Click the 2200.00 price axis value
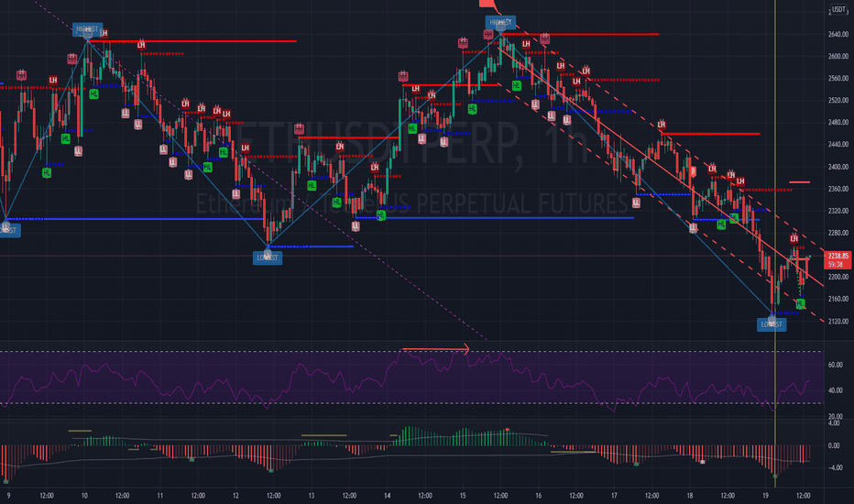Viewport: 854px width, 504px height. [x=838, y=277]
